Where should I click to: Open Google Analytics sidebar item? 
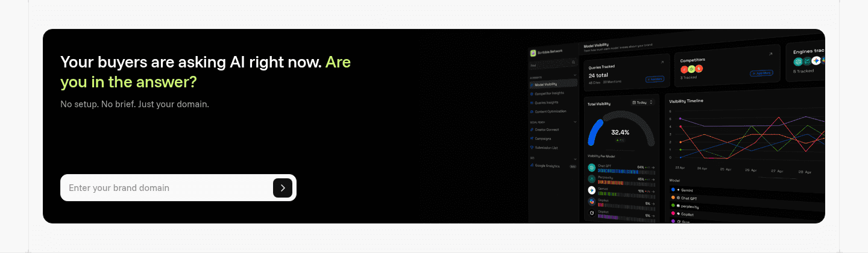(548, 166)
